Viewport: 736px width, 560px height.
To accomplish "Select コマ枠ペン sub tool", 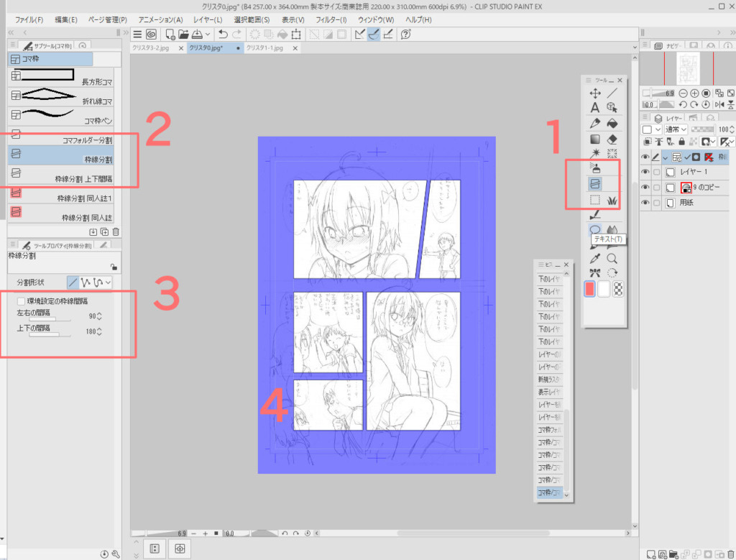I will coord(61,115).
